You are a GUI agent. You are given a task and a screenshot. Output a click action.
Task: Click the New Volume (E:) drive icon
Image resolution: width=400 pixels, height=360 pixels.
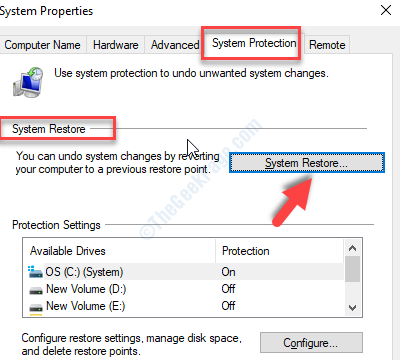(36, 307)
